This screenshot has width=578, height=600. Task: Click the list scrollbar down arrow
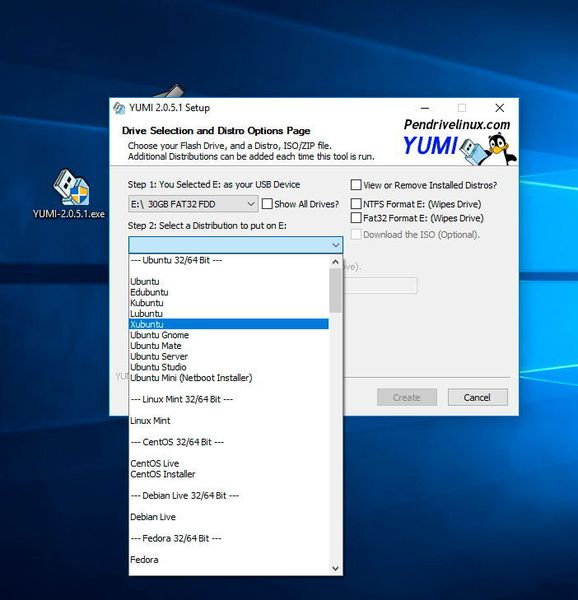coord(335,568)
